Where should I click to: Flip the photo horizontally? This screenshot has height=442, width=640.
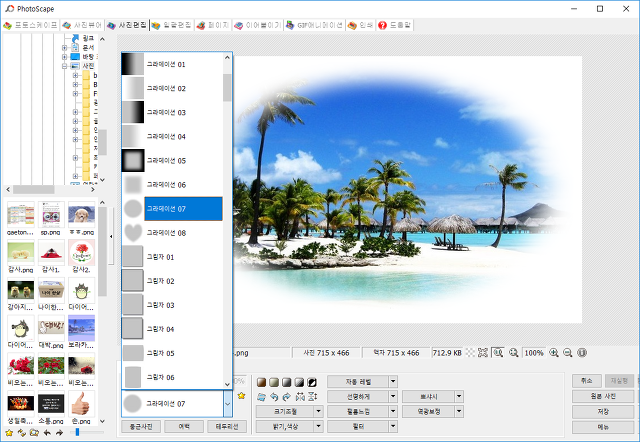click(x=300, y=396)
